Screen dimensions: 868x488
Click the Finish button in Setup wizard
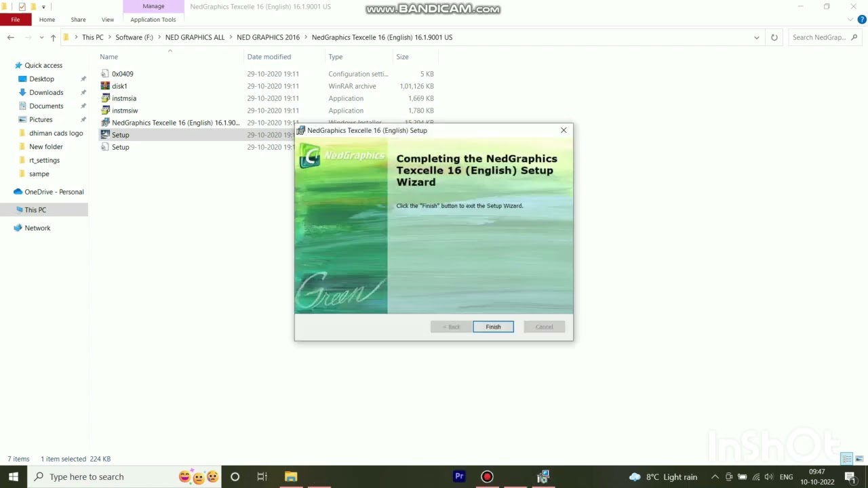click(493, 327)
